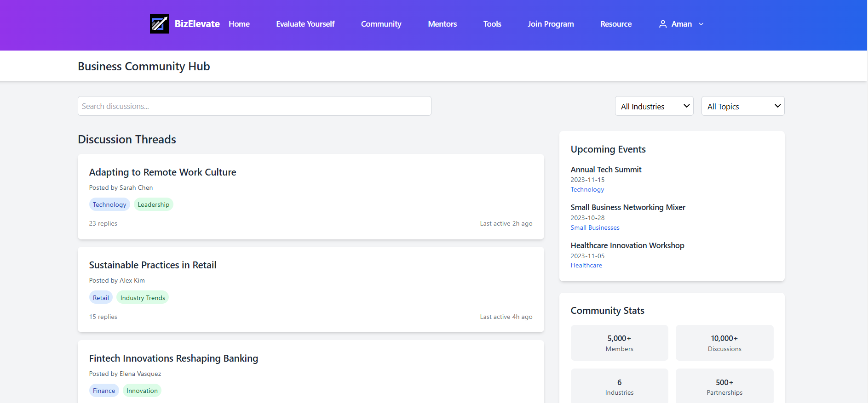Image resolution: width=868 pixels, height=403 pixels.
Task: Click 'Last active 2h ago' text
Action: (x=506, y=223)
